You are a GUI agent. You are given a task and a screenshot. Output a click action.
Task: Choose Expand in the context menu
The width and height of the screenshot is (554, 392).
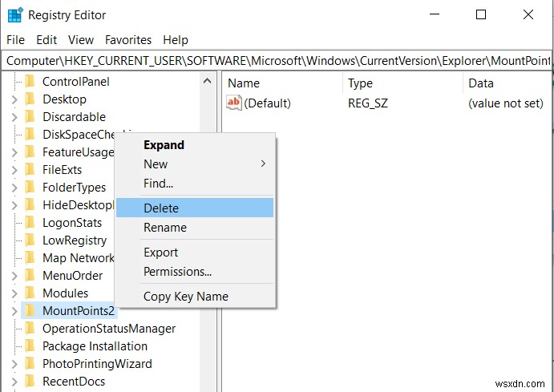[195, 145]
